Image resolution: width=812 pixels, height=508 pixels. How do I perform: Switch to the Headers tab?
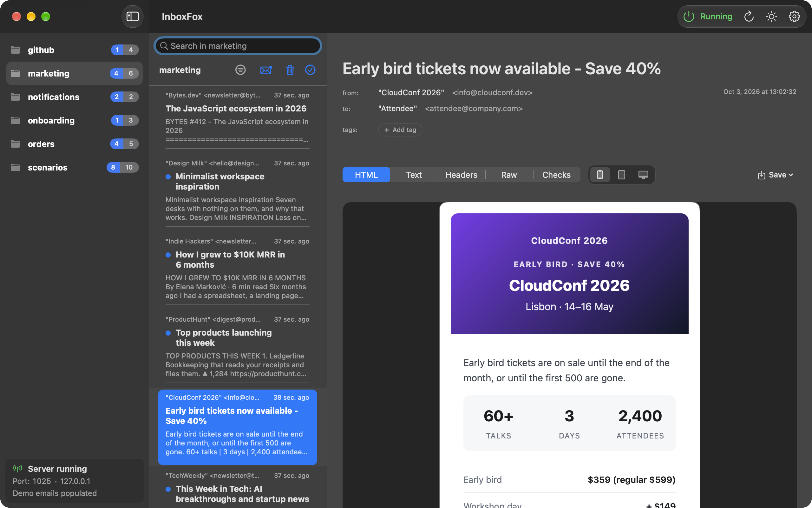462,175
